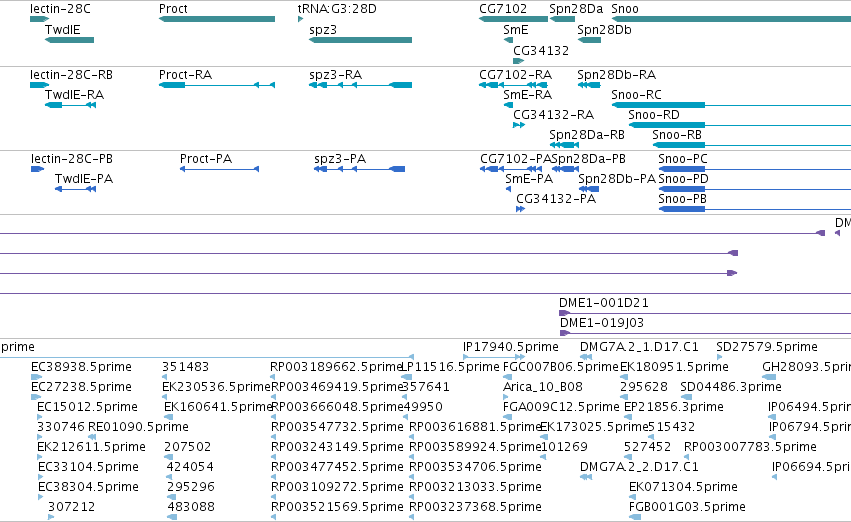Viewport: 851px width, 522px height.
Task: Select the lectin-28C gene label
Action: (x=60, y=9)
